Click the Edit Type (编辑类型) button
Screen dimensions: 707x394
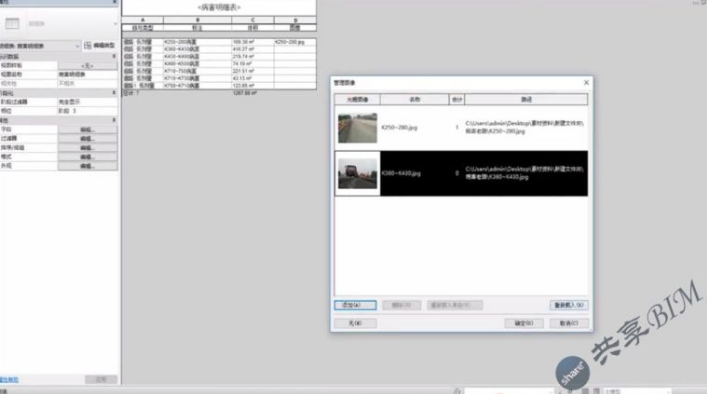(x=100, y=46)
